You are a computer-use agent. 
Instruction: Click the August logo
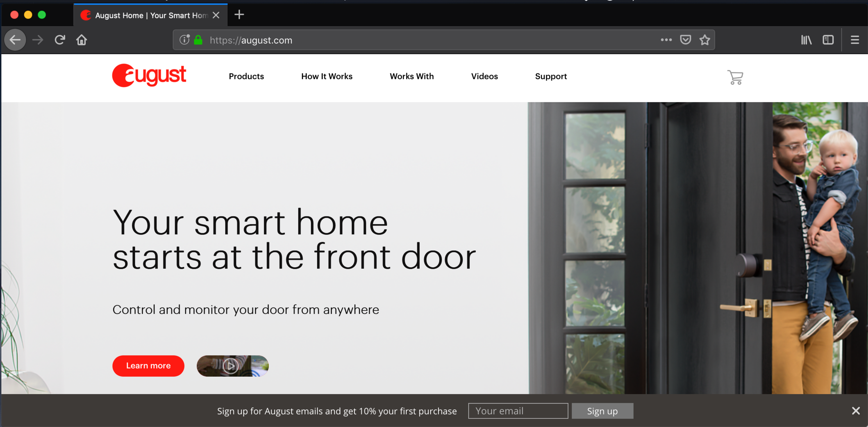point(149,76)
